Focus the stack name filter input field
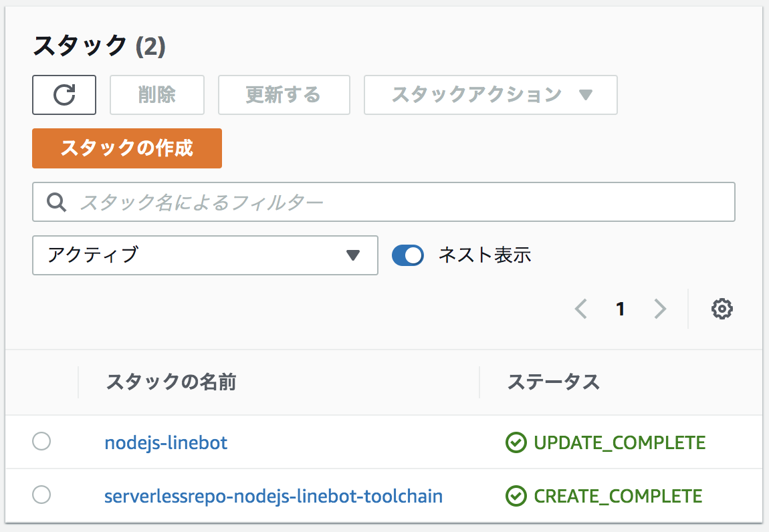769x532 pixels. pos(401,202)
